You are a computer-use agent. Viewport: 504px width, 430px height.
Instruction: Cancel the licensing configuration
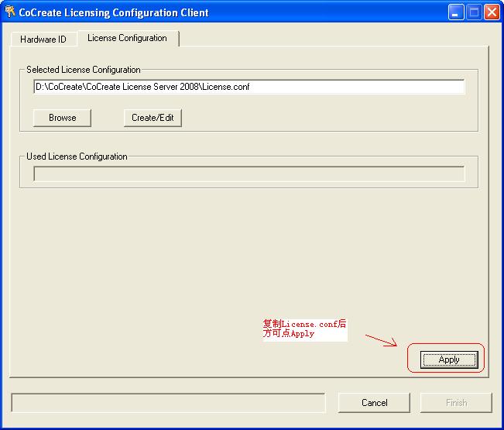click(x=374, y=403)
